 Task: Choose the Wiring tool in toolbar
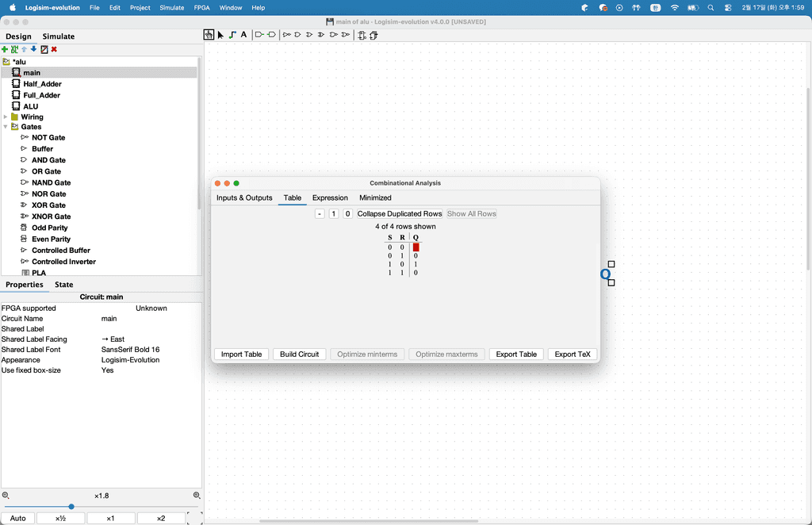pos(232,35)
